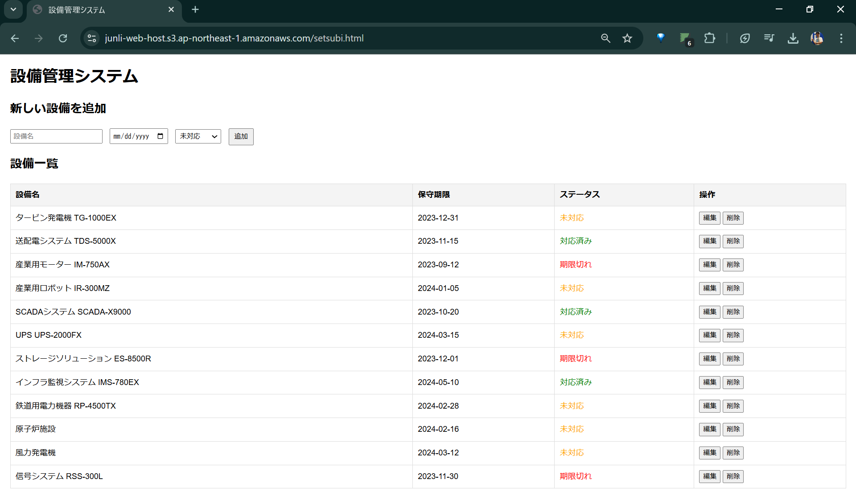Edit the タービン発電機 TG-1000EX row
This screenshot has width=856, height=504.
click(x=709, y=218)
